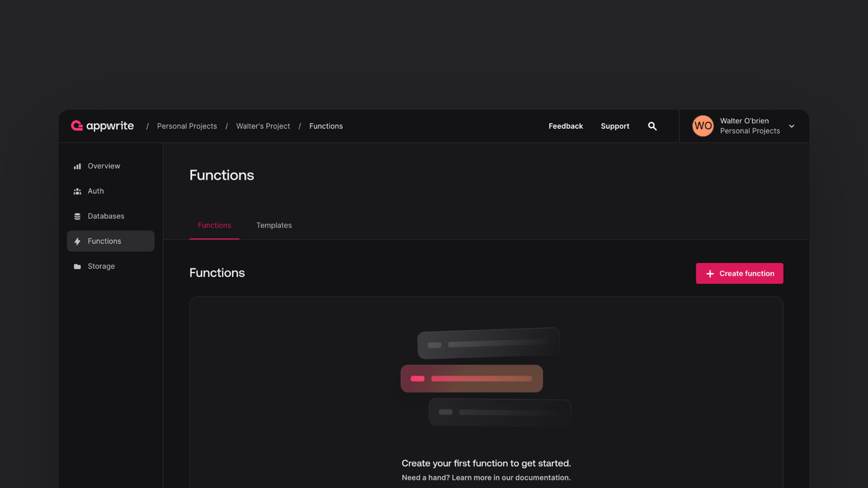Click the Create function button
This screenshot has height=488, width=868.
(x=739, y=273)
